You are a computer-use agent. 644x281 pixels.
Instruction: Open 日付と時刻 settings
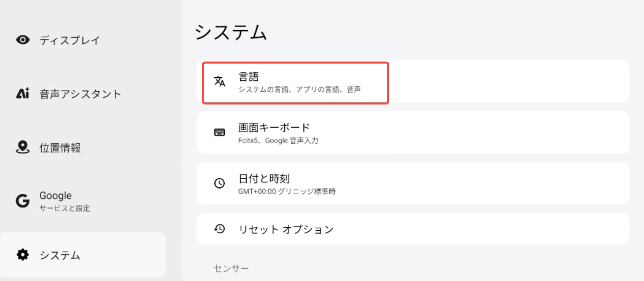pos(413,183)
